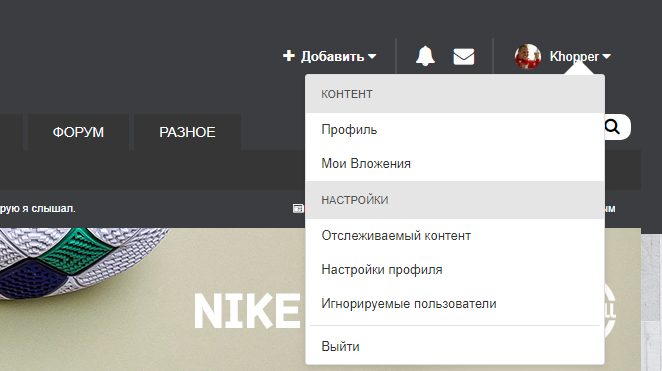Open the messages envelope icon
Viewport: 662px width, 371px height.
(x=464, y=57)
